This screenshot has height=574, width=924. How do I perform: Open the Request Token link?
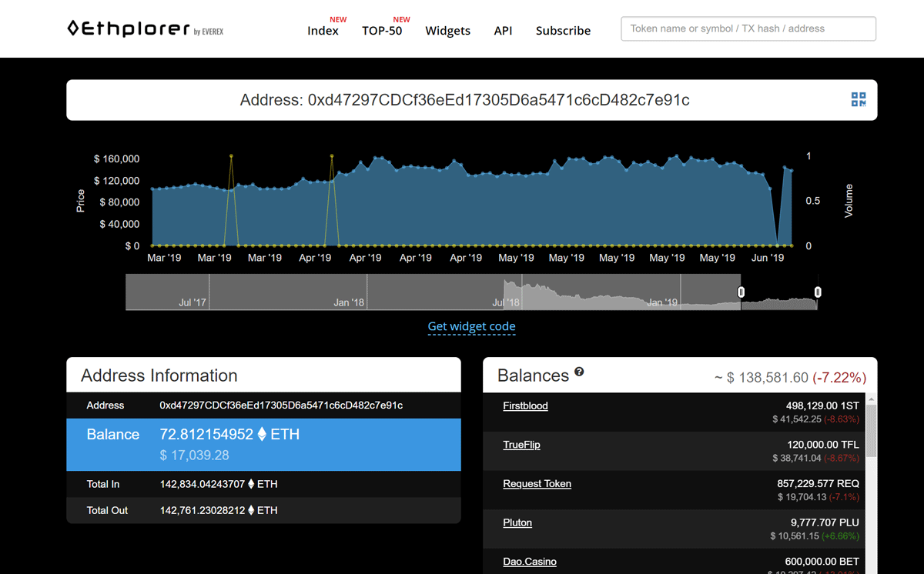[x=537, y=483]
